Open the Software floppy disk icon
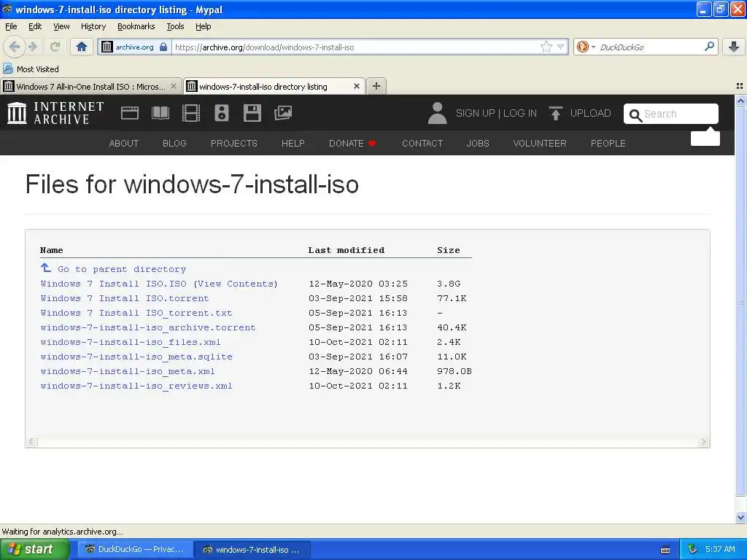Image resolution: width=747 pixels, height=560 pixels. tap(252, 113)
